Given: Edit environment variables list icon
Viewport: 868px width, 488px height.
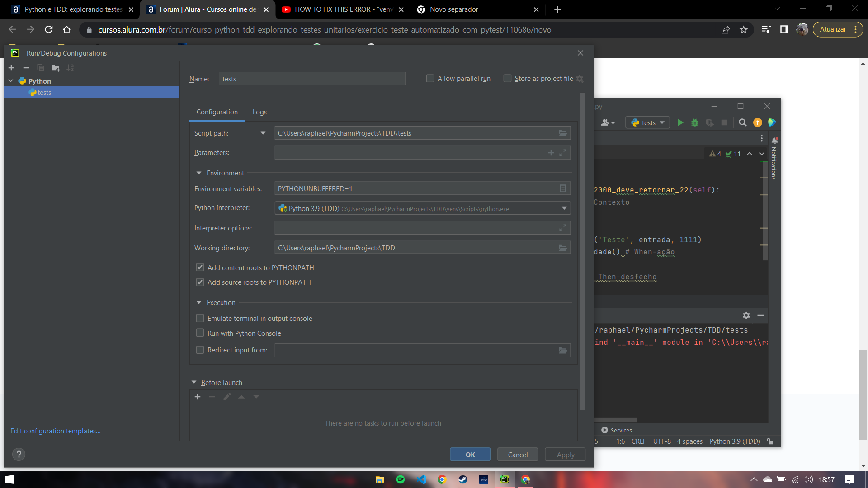Looking at the screenshot, I should [563, 188].
